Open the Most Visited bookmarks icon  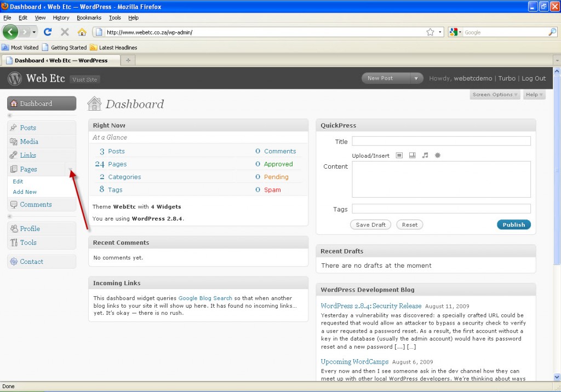pyautogui.click(x=5, y=47)
